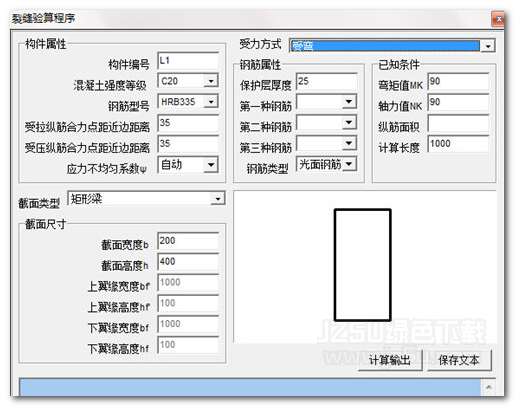
Task: Expand the 钢筋型号 HRB335 dropdown
Action: 211,102
